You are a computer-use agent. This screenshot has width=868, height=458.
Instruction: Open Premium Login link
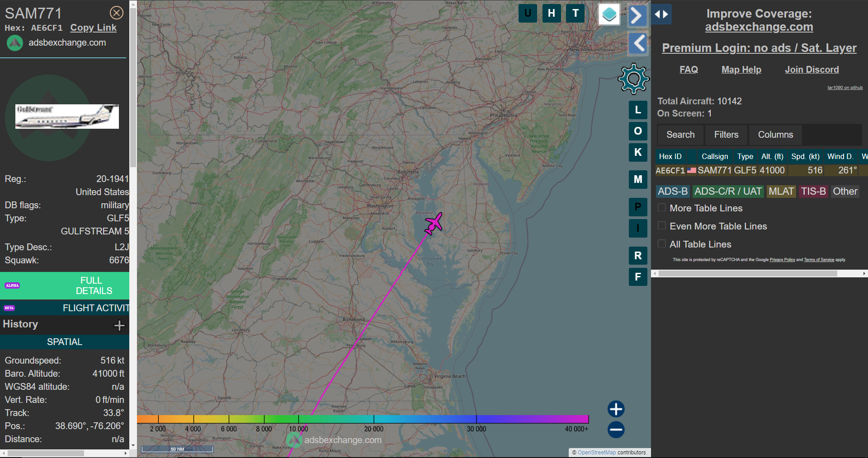coord(759,48)
